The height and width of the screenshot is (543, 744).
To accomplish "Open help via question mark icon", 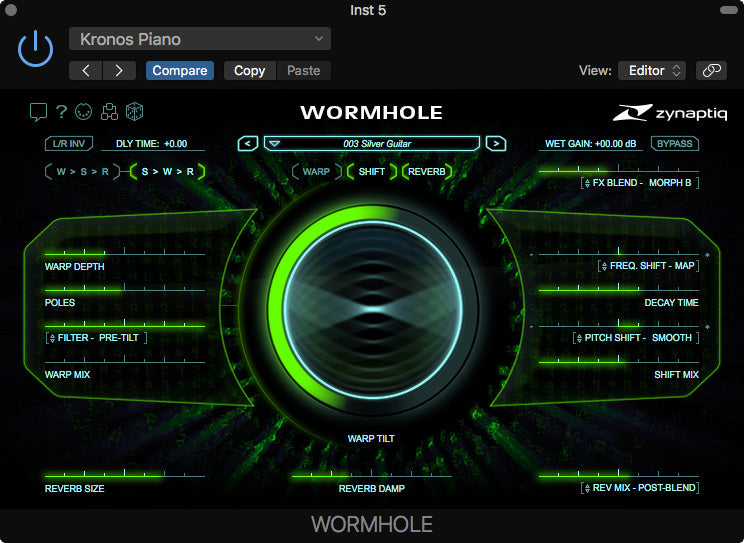I will 61,112.
